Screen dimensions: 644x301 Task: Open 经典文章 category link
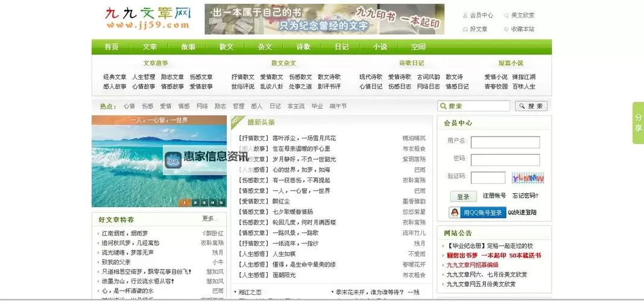click(115, 76)
